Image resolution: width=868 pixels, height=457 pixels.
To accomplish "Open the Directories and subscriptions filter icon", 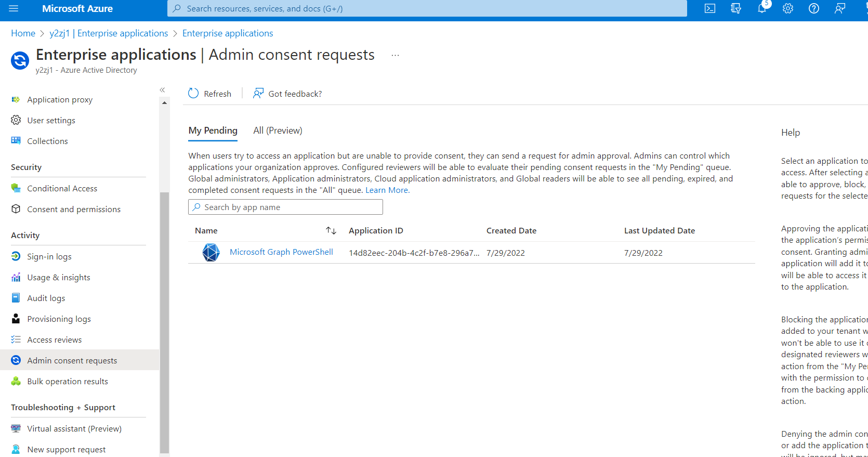I will [x=736, y=8].
